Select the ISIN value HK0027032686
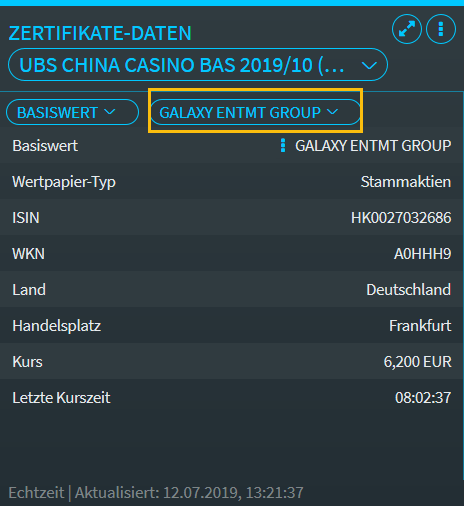Viewport: 464px width, 506px height. pyautogui.click(x=401, y=218)
